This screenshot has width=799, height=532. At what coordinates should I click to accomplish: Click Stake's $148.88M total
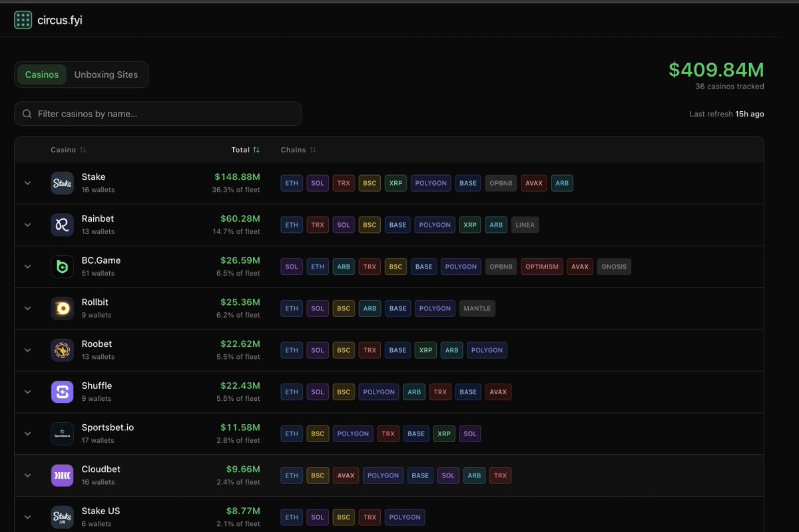[237, 177]
